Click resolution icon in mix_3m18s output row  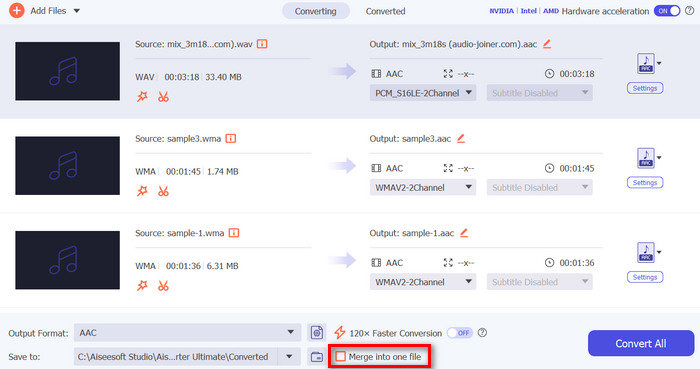click(448, 74)
